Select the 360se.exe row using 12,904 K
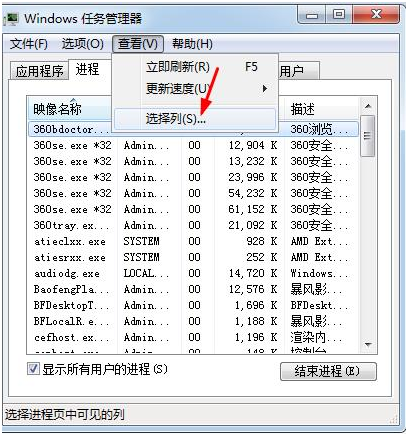Image resolution: width=408 pixels, height=436 pixels. [193, 145]
